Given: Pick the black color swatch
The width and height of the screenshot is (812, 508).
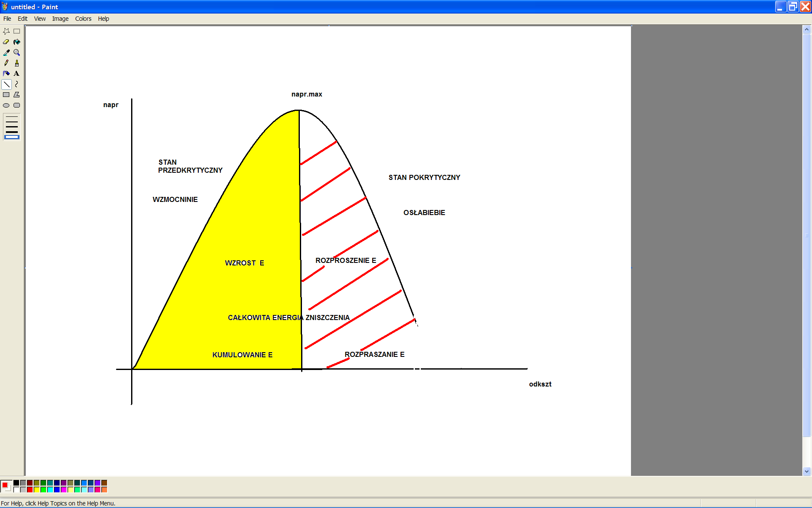Looking at the screenshot, I should tap(16, 483).
